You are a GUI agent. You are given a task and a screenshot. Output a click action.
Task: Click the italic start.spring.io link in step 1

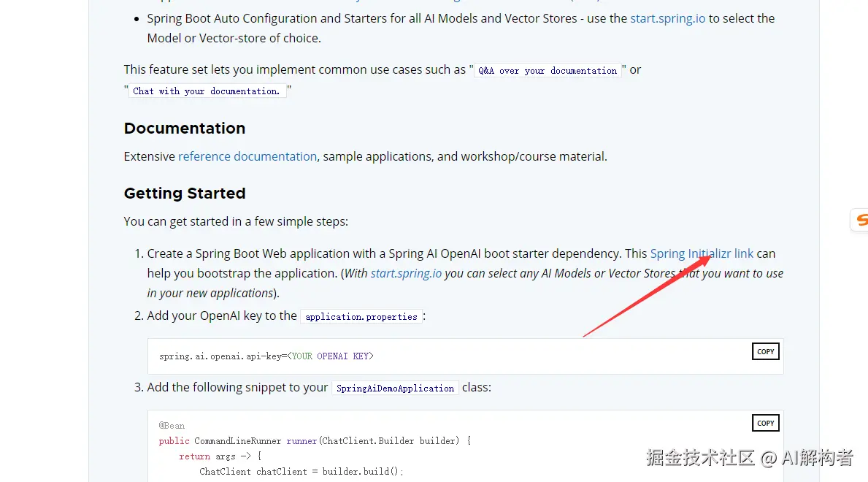[406, 273]
